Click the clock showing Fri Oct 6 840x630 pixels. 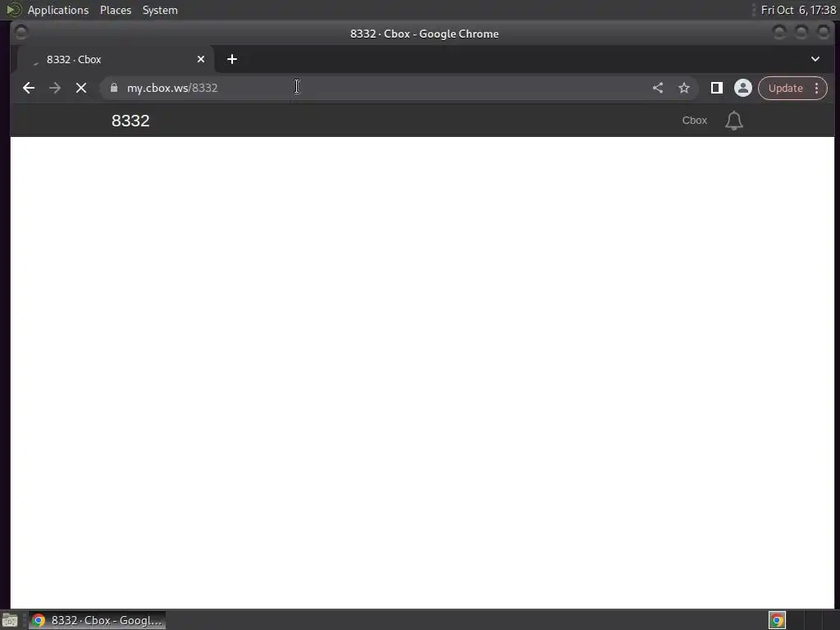click(797, 10)
